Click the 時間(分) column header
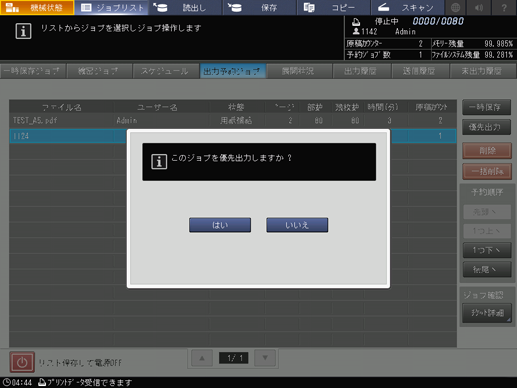Screen dimensions: 517x388 pos(383,107)
